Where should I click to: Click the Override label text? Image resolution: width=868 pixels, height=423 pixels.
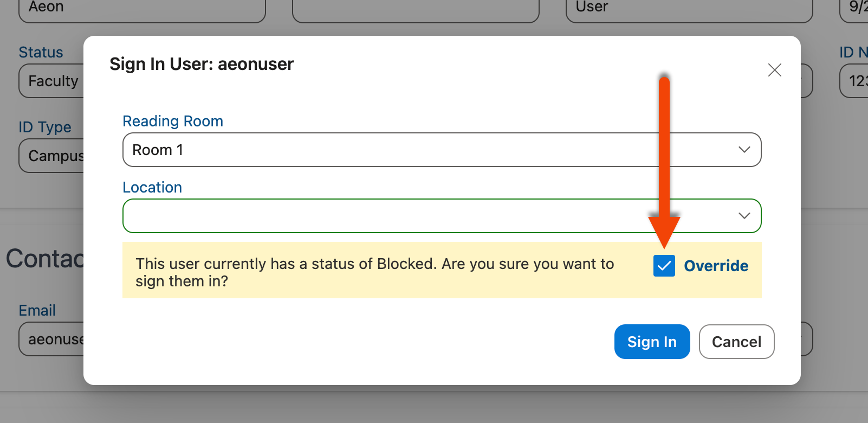click(x=716, y=266)
